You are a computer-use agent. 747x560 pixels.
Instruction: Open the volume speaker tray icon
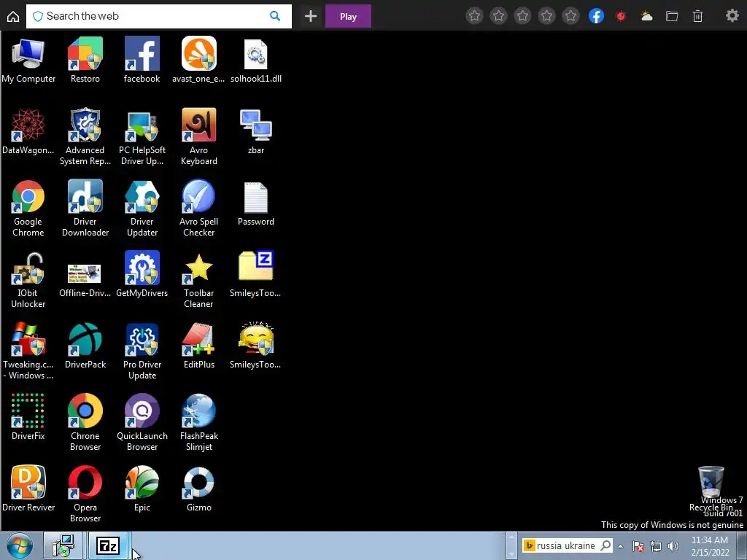pyautogui.click(x=673, y=546)
